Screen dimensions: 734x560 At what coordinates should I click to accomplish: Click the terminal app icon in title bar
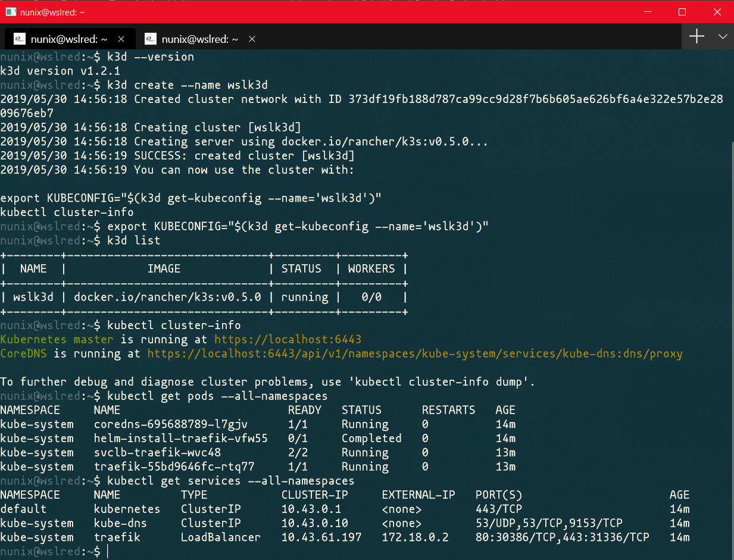[11, 11]
